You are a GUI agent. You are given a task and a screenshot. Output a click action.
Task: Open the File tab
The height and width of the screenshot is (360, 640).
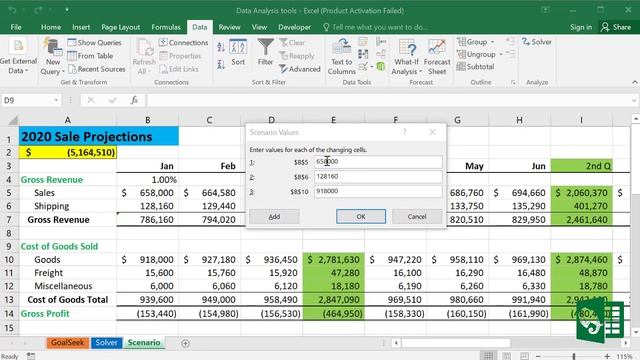click(x=16, y=27)
